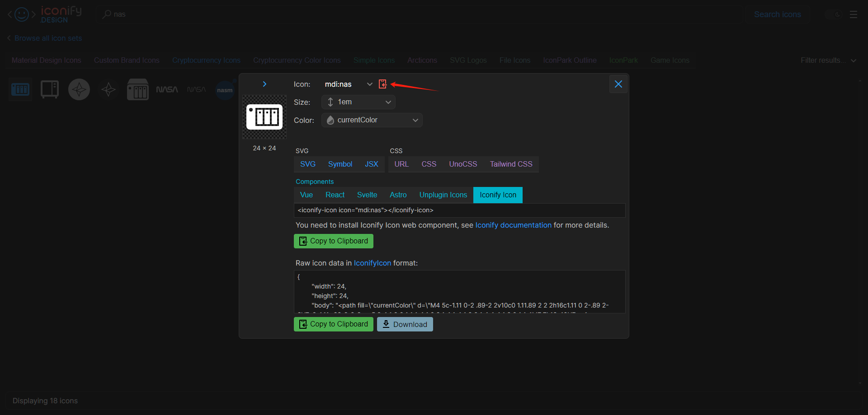Select the Tailwind CSS tab
The width and height of the screenshot is (868, 415).
click(511, 164)
